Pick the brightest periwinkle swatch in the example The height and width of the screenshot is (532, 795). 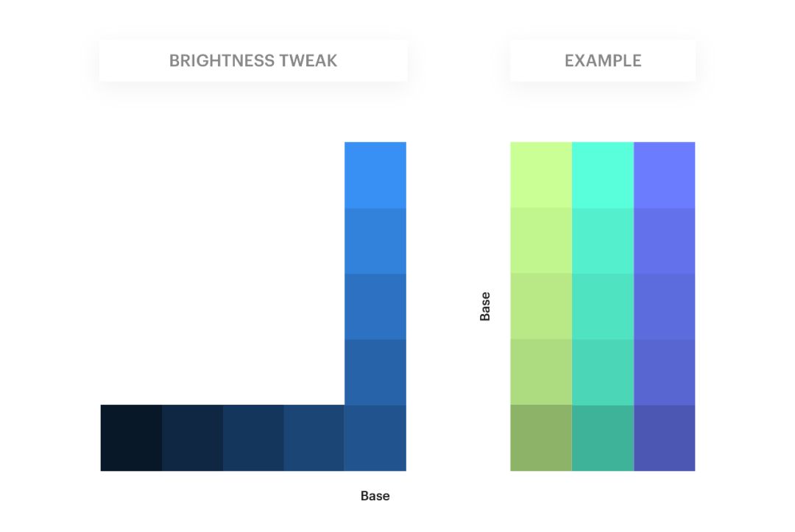point(664,175)
